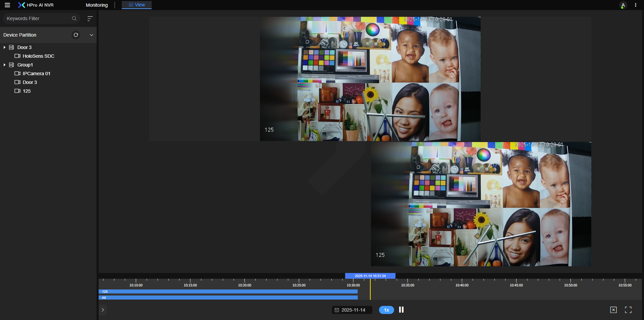Switch to the Monitoring tab
Image resolution: width=644 pixels, height=320 pixels.
coord(97,5)
